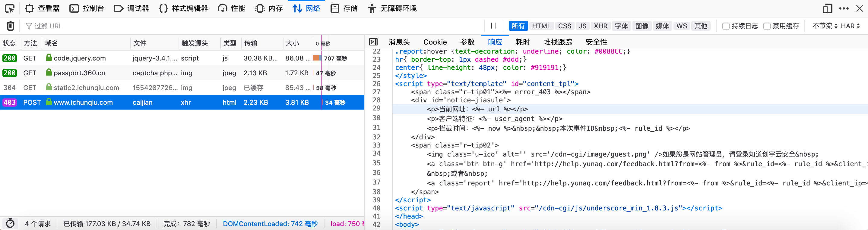Sort by the 传输 column header

point(262,43)
